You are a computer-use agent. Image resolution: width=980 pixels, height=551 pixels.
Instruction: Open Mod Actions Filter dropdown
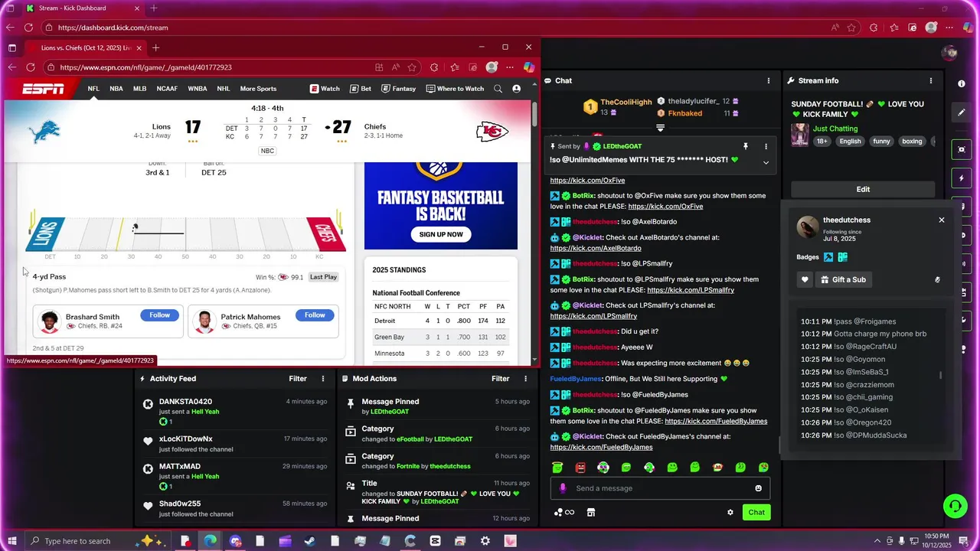coord(501,379)
